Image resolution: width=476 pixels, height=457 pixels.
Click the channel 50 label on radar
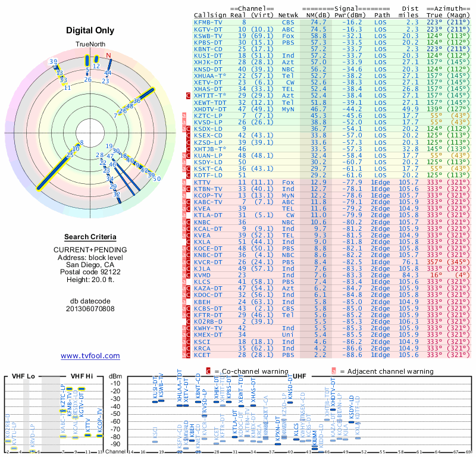pos(157,179)
